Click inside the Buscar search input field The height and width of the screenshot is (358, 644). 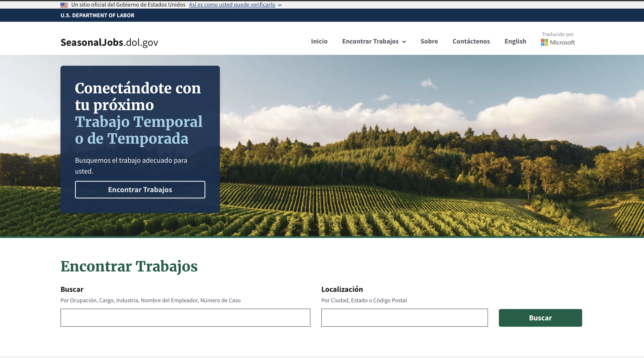(x=185, y=318)
